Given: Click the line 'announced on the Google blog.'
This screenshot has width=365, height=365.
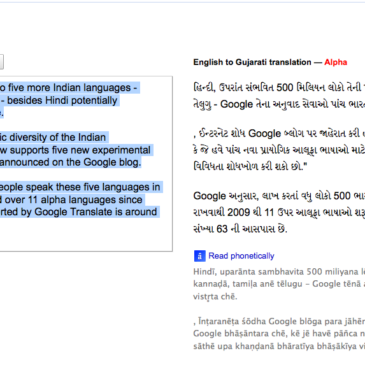Looking at the screenshot, I should coord(70,162).
